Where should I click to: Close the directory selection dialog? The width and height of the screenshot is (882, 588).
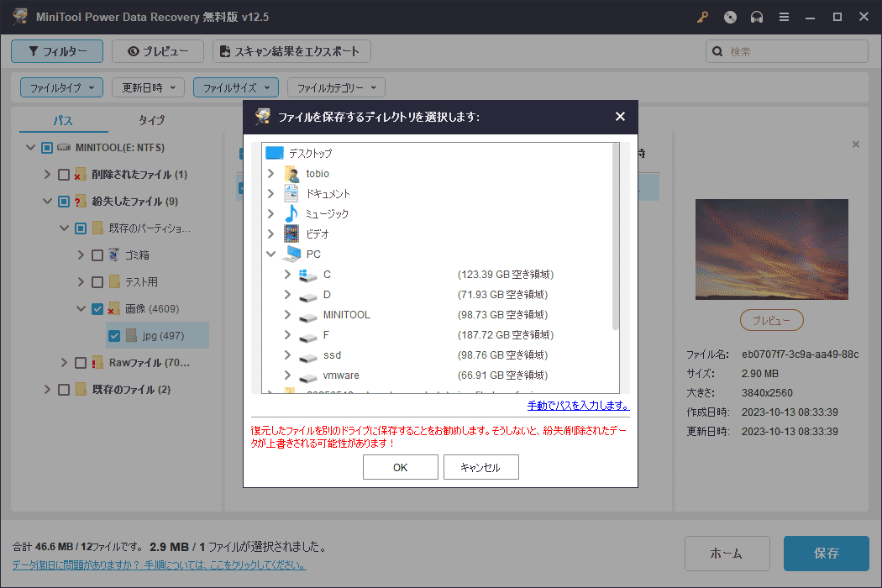coord(620,117)
